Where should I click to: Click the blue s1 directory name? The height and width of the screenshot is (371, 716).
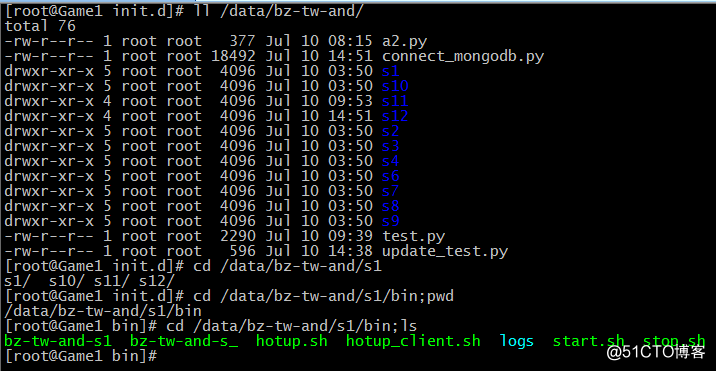(390, 71)
